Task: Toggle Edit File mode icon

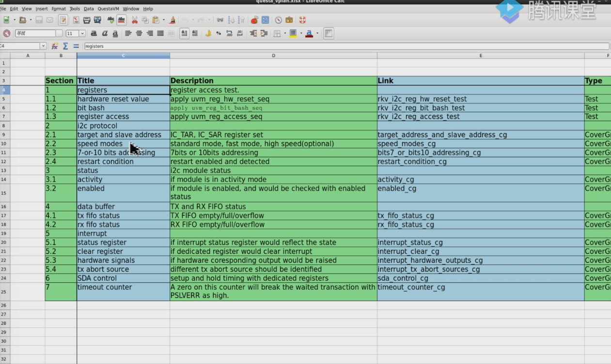Action: (63, 20)
